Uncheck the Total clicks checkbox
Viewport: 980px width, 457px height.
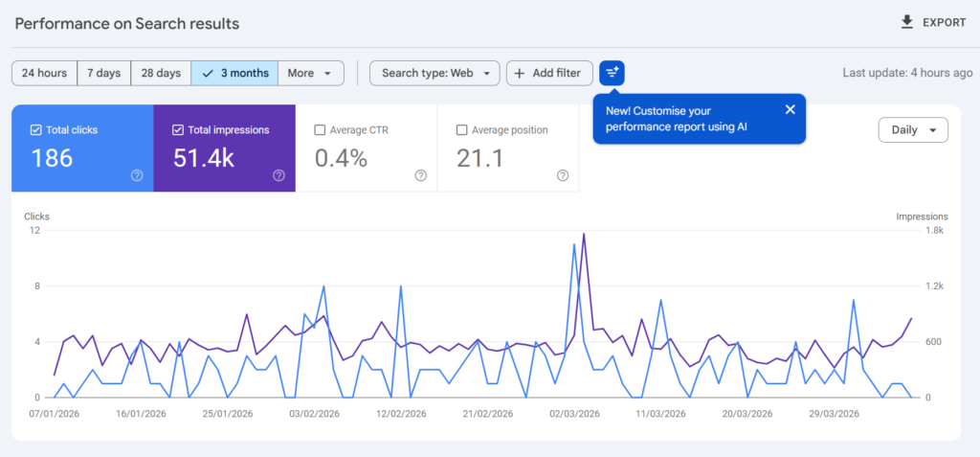point(35,130)
